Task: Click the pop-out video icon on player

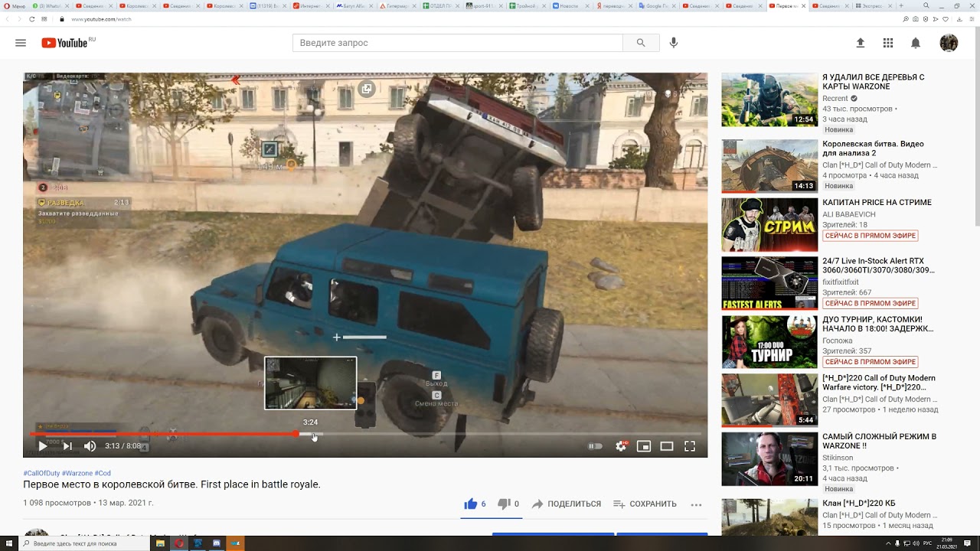Action: tap(367, 90)
